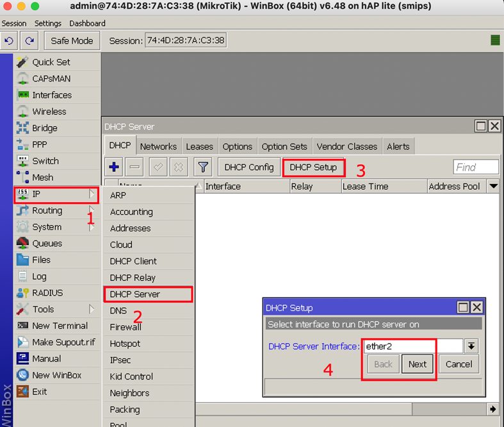This screenshot has width=504, height=427.
Task: Click the Find search field
Action: click(x=476, y=167)
